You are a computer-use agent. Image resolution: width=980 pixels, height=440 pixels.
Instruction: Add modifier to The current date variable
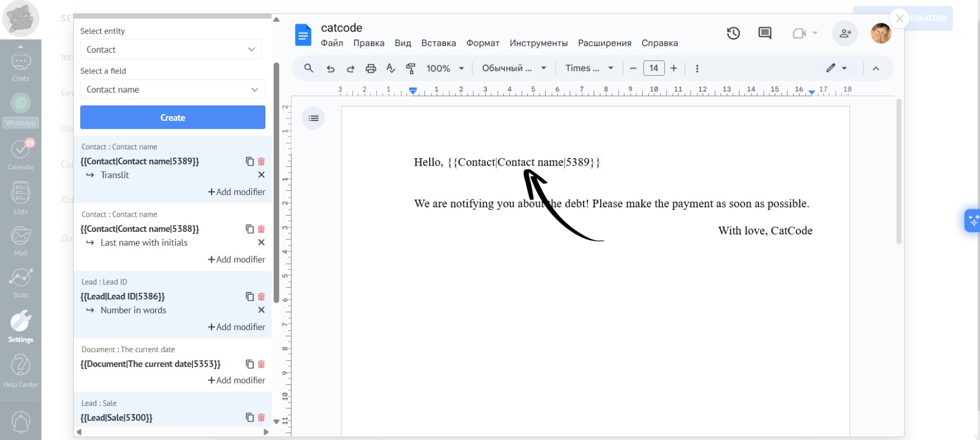tap(236, 380)
